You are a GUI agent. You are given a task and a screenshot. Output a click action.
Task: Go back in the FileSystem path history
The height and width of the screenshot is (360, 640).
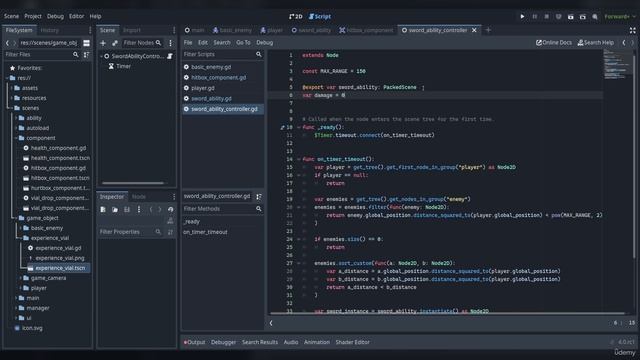pos(7,43)
